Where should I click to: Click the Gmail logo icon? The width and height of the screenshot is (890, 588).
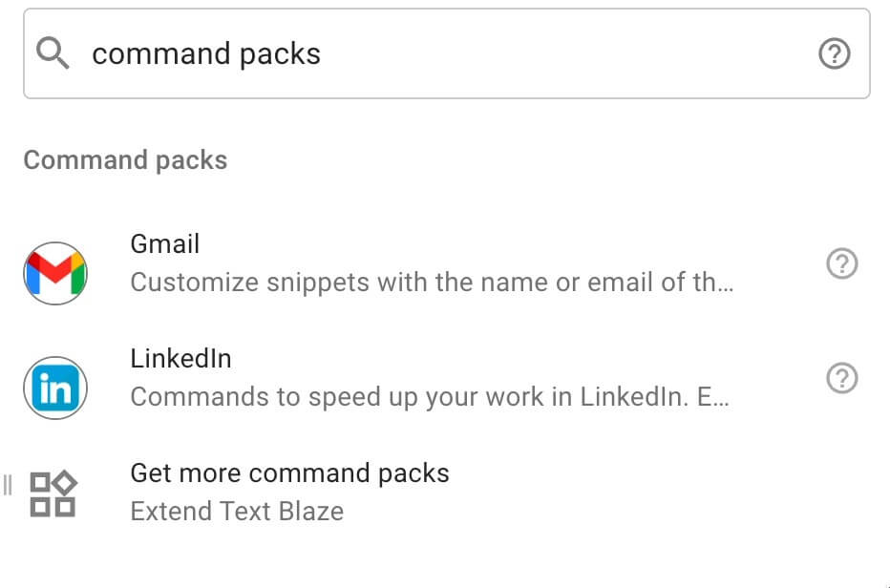[x=55, y=273]
